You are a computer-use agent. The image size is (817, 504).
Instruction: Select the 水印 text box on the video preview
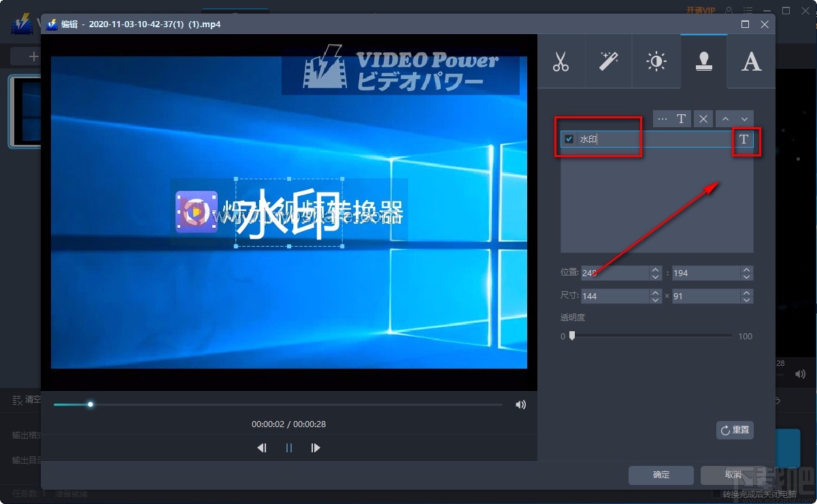coord(289,212)
